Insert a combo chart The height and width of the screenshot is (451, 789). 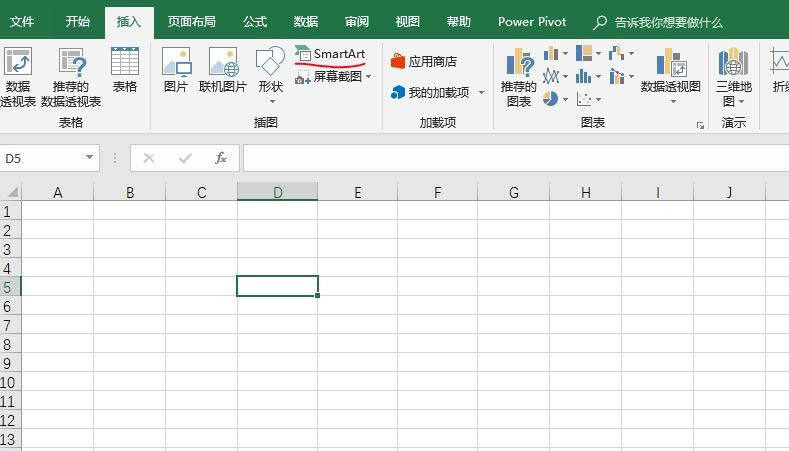click(x=617, y=77)
